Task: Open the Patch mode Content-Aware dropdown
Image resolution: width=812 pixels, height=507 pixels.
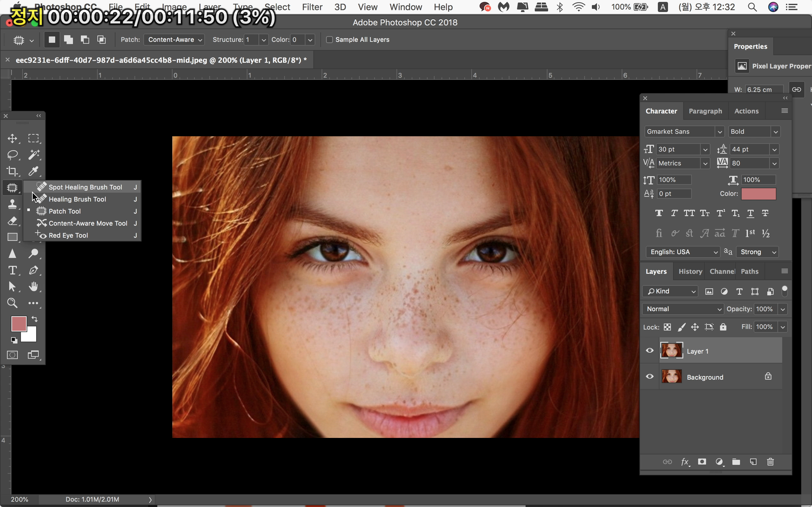Action: tap(174, 40)
